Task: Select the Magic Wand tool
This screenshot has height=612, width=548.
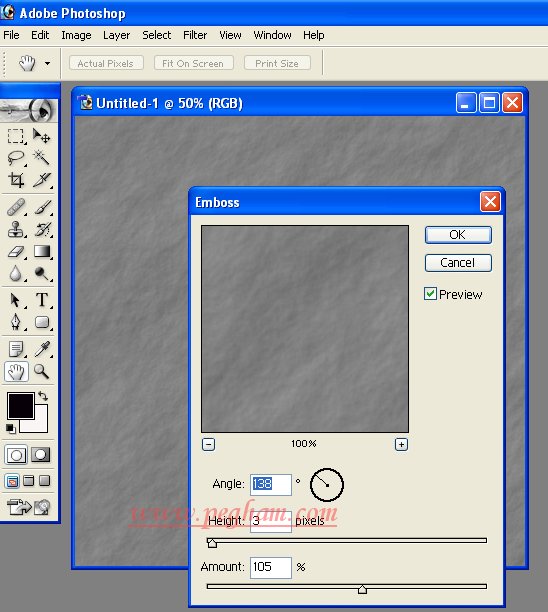Action: coord(41,158)
